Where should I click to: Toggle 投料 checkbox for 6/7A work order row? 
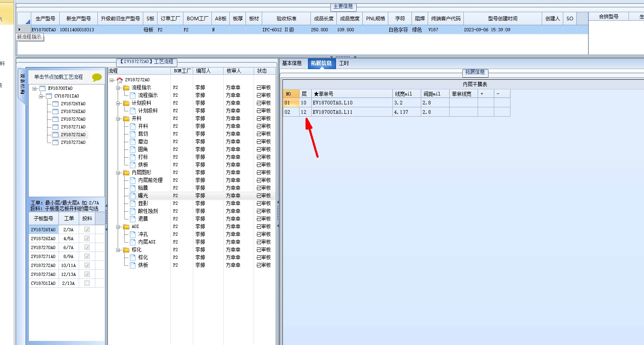87,247
